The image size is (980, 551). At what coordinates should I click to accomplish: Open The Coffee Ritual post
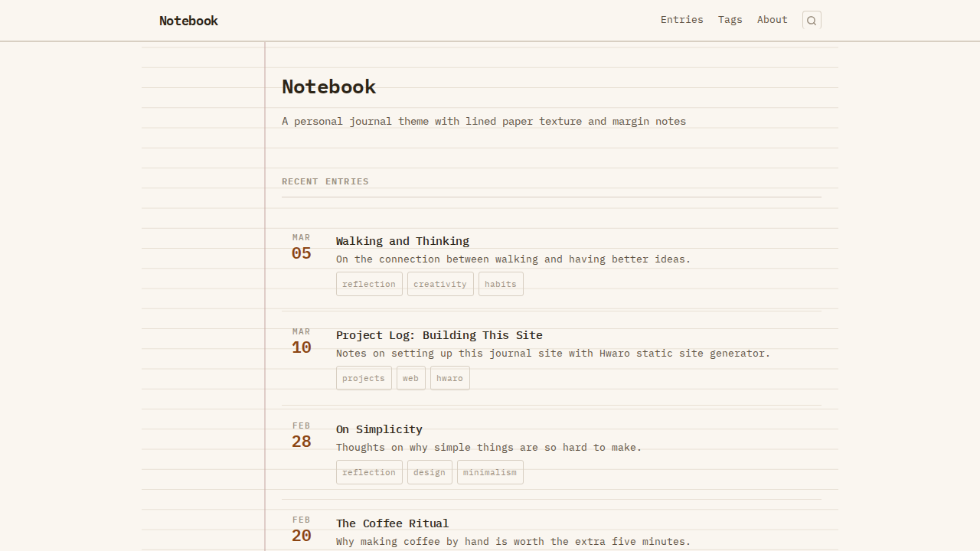[x=392, y=523]
